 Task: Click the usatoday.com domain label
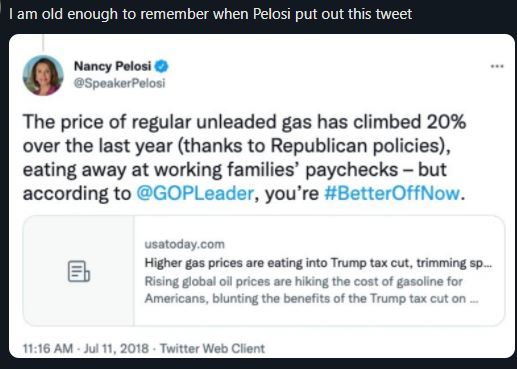(x=185, y=244)
